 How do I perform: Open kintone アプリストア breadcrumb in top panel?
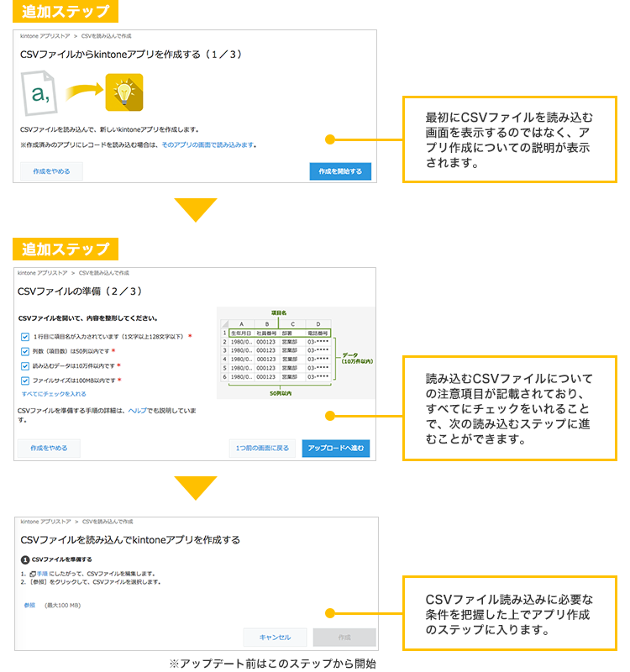44,37
